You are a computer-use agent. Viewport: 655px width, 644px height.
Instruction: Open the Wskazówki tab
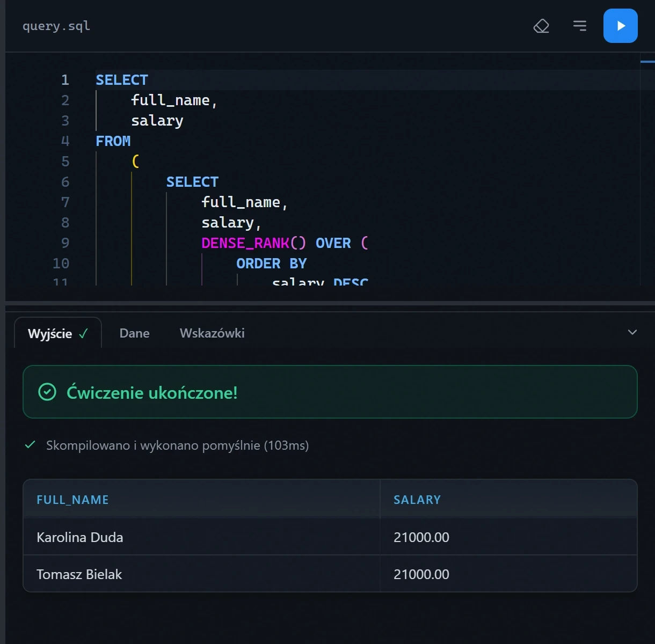click(212, 333)
